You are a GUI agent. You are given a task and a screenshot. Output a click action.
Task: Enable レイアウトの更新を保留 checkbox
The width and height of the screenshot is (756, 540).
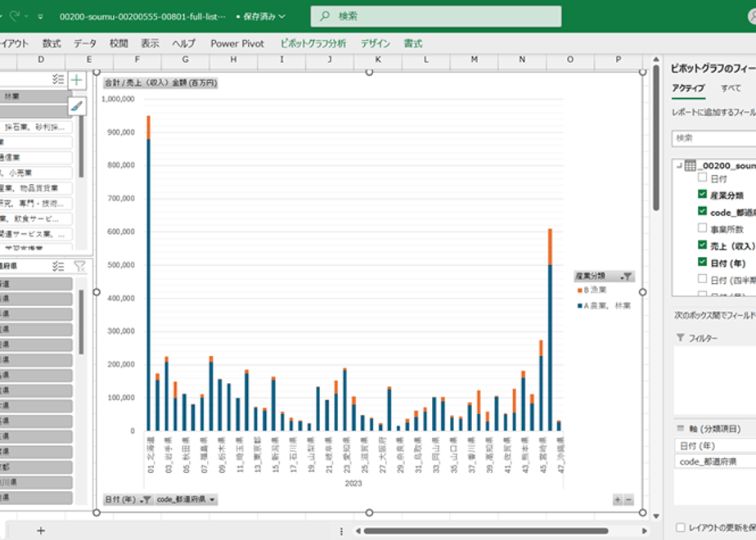[x=680, y=528]
